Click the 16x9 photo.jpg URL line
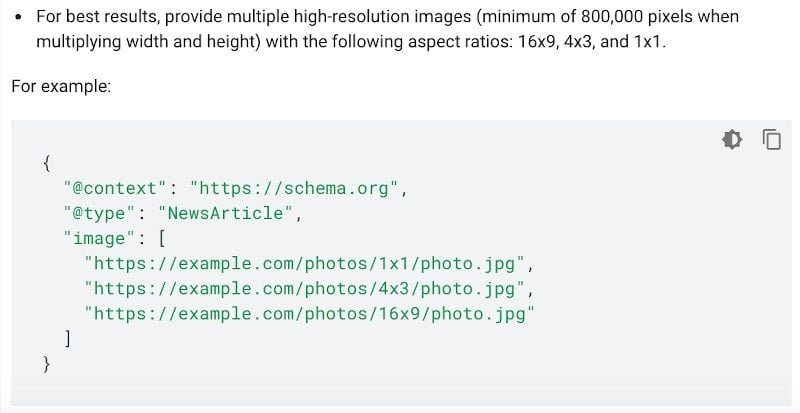 tap(309, 313)
